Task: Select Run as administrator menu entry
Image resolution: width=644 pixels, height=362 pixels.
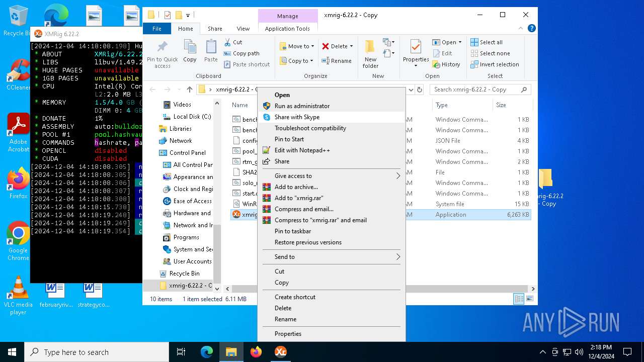Action: 332,106
